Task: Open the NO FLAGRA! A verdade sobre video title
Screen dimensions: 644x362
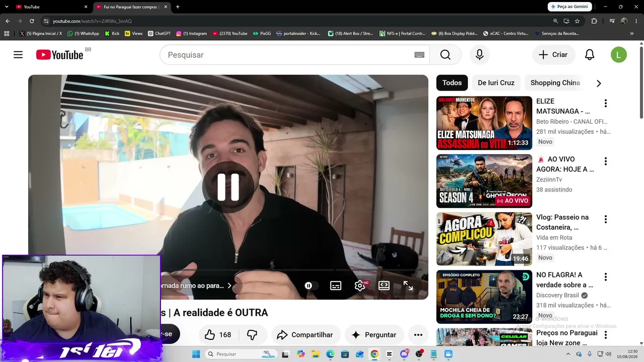Action: pyautogui.click(x=565, y=280)
